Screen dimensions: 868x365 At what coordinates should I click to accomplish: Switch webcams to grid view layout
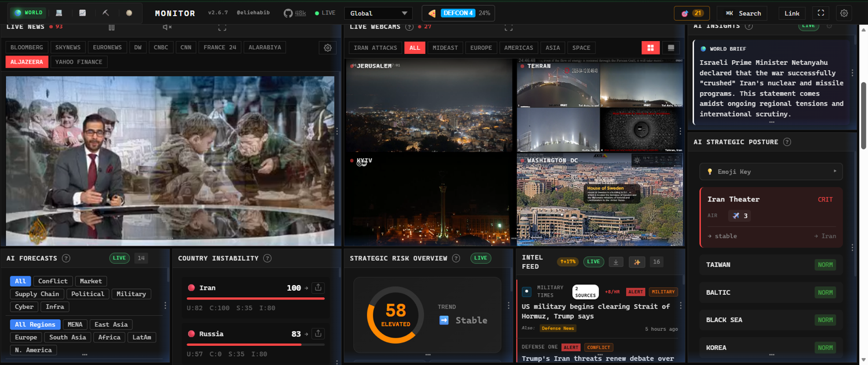pyautogui.click(x=650, y=48)
